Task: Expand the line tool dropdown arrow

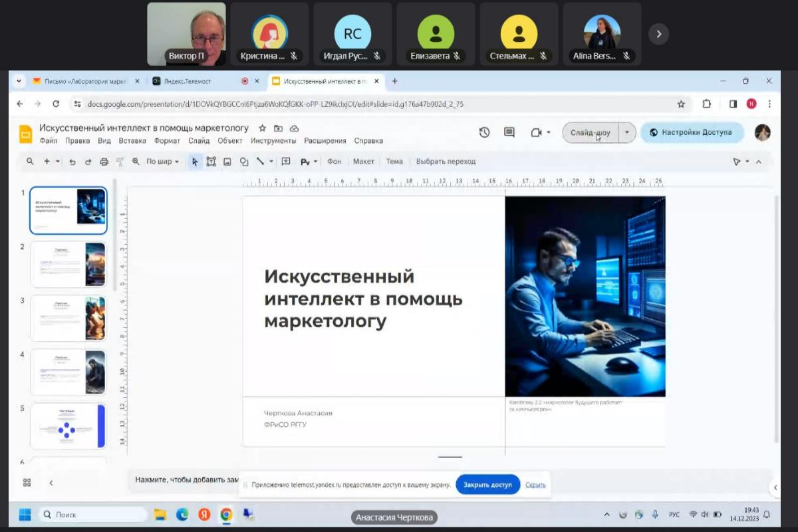Action: click(271, 162)
